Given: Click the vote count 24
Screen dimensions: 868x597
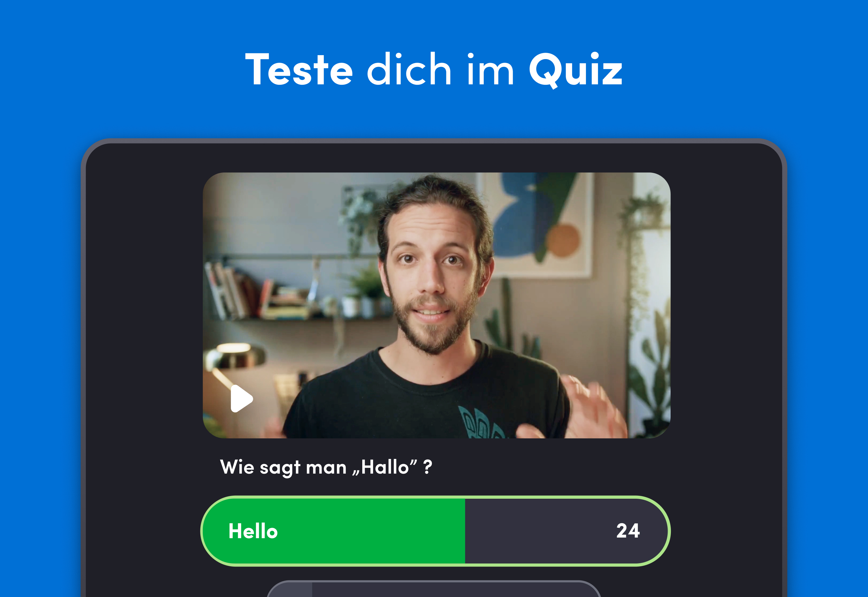Looking at the screenshot, I should coord(628,530).
